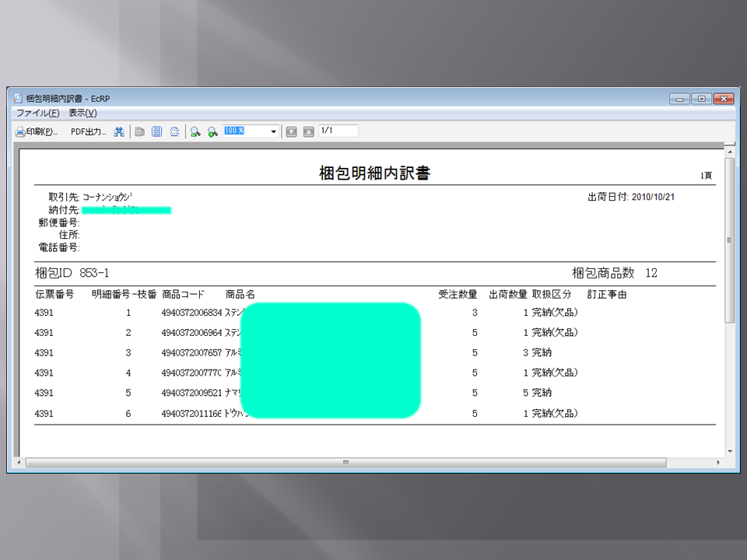
Task: Go to previous page with up arrow icon
Action: point(293,131)
